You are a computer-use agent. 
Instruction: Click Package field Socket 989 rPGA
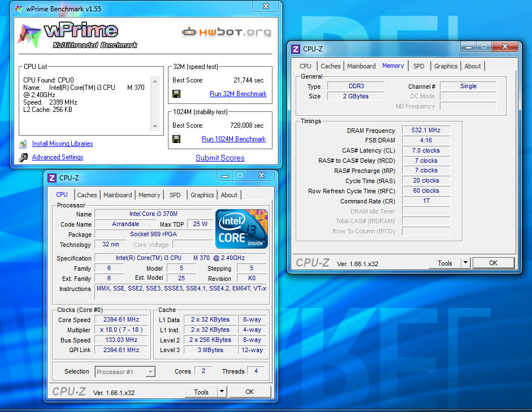(x=153, y=235)
